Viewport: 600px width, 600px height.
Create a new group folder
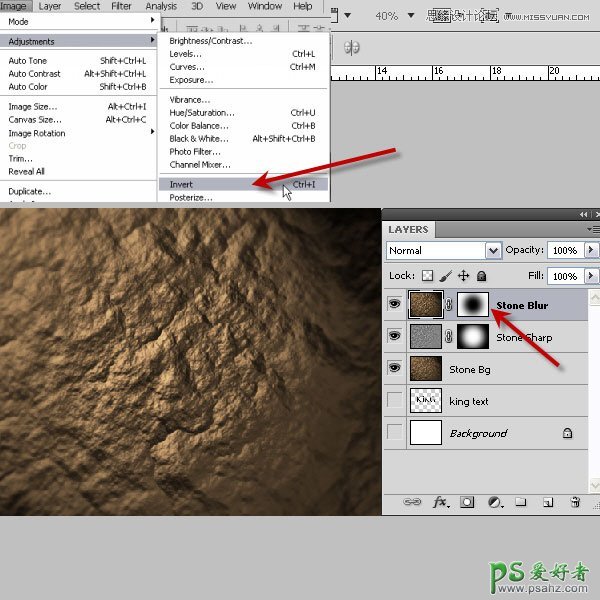(520, 502)
